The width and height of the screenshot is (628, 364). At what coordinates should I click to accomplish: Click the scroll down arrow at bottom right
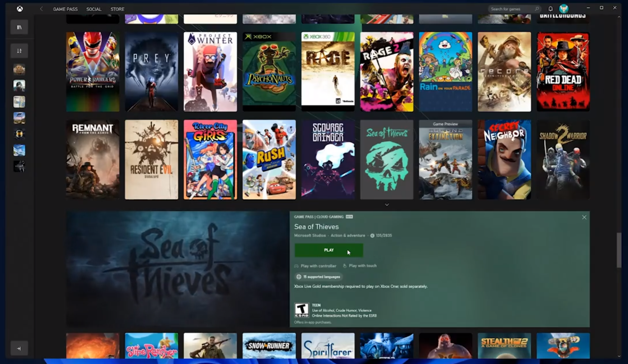(x=619, y=356)
